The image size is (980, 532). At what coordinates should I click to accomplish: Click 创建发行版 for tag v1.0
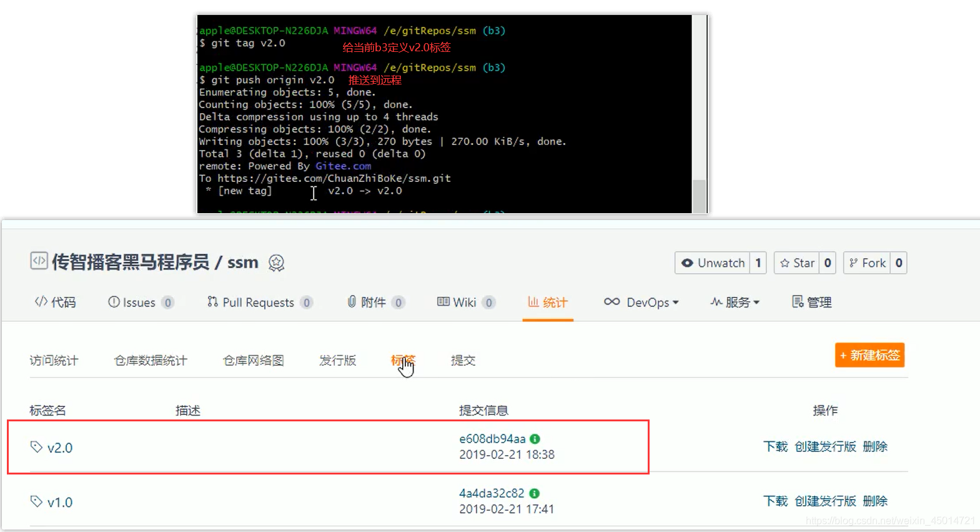[x=825, y=501]
